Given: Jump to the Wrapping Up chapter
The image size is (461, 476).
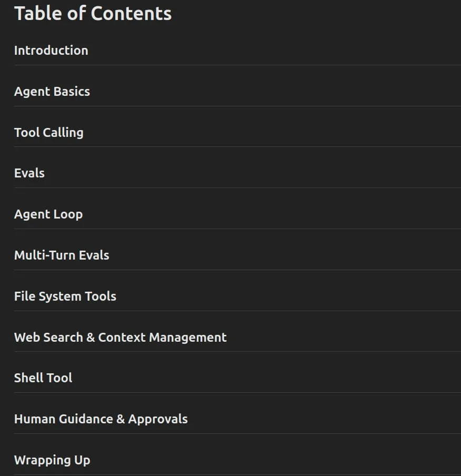Looking at the screenshot, I should coord(52,460).
